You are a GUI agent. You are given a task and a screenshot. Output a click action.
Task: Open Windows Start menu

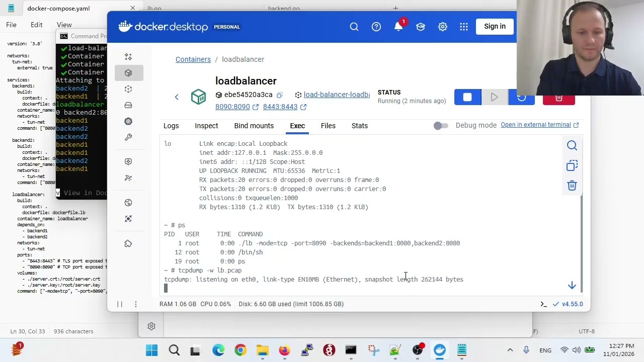pos(151,350)
